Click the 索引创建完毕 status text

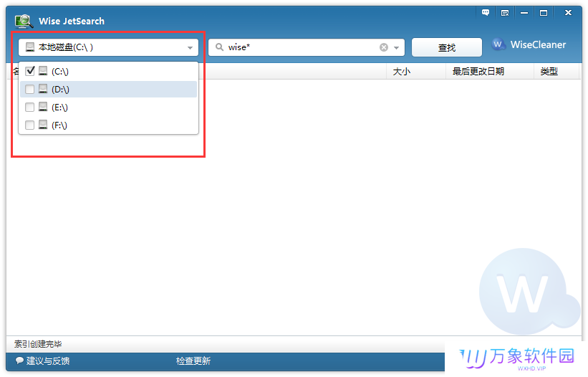(38, 344)
